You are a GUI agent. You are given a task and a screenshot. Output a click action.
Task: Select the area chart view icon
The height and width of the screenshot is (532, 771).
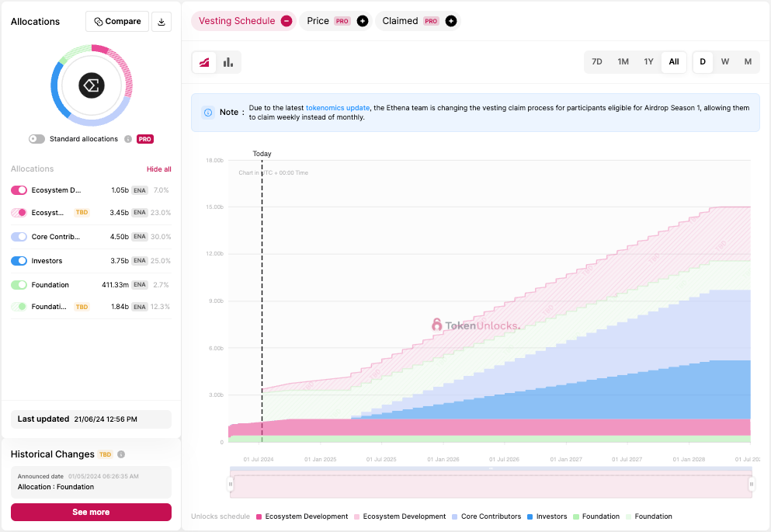(204, 62)
